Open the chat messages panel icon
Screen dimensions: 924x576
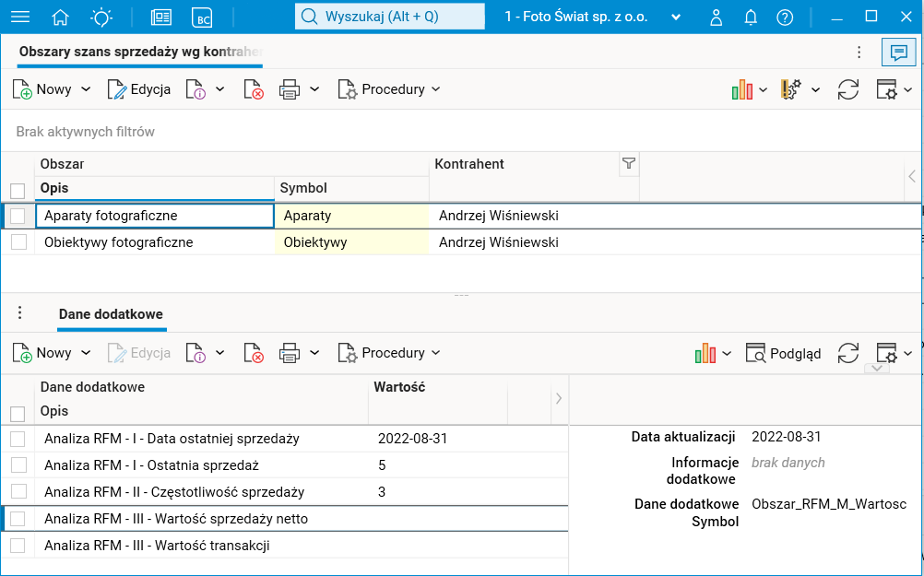click(x=896, y=53)
